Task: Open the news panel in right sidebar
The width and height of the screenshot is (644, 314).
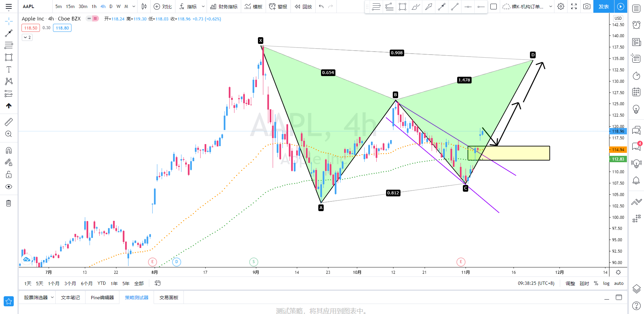Action: click(x=636, y=42)
